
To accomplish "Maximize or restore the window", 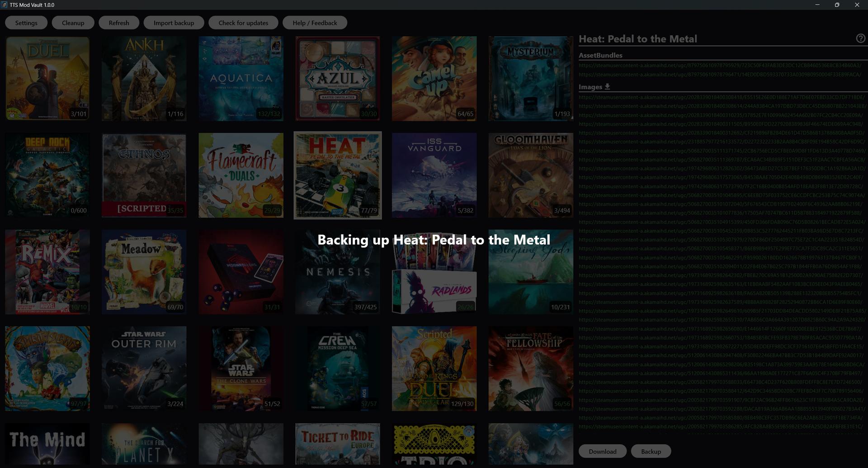I will pyautogui.click(x=837, y=5).
